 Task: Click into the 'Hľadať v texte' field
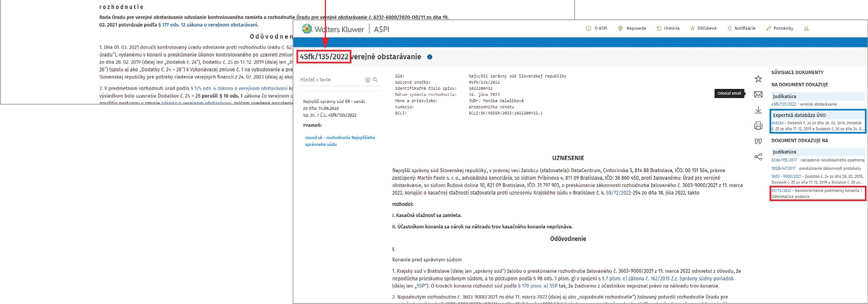click(330, 80)
